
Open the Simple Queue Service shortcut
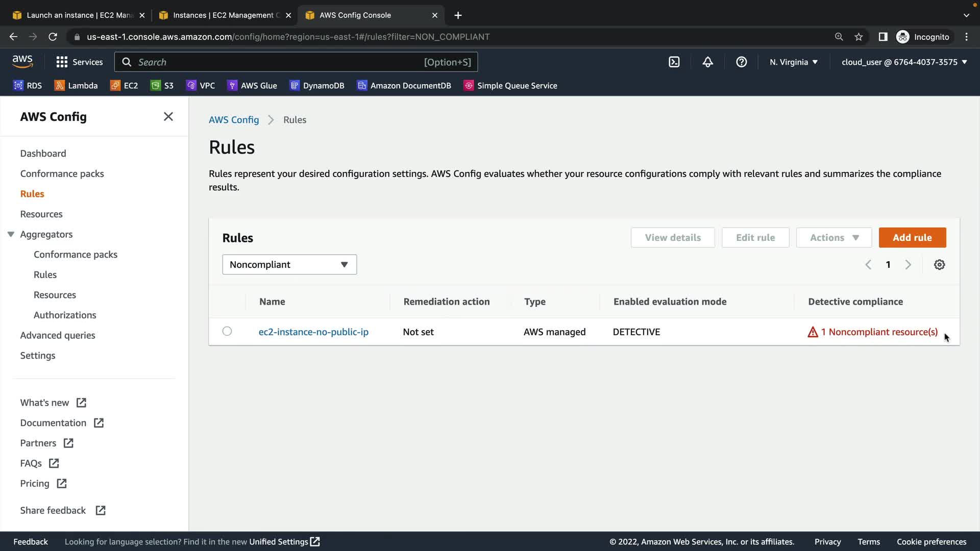pyautogui.click(x=510, y=86)
